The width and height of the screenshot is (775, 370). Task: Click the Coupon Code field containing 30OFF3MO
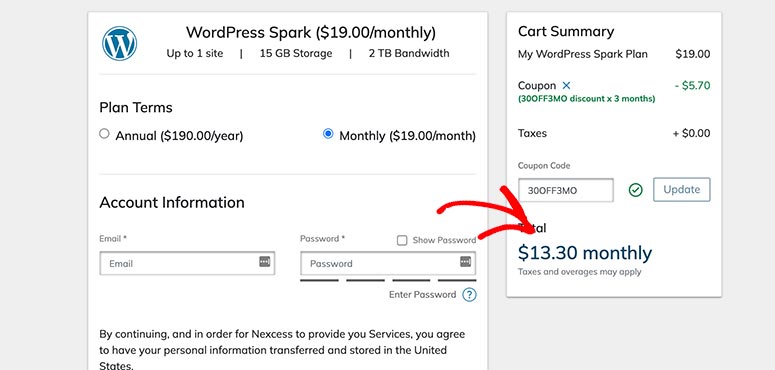566,190
